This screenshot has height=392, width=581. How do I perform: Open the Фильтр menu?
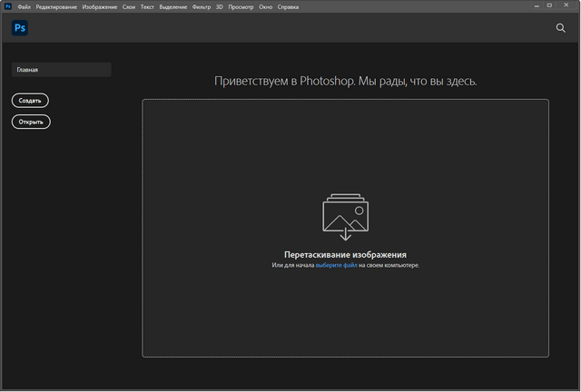point(202,7)
